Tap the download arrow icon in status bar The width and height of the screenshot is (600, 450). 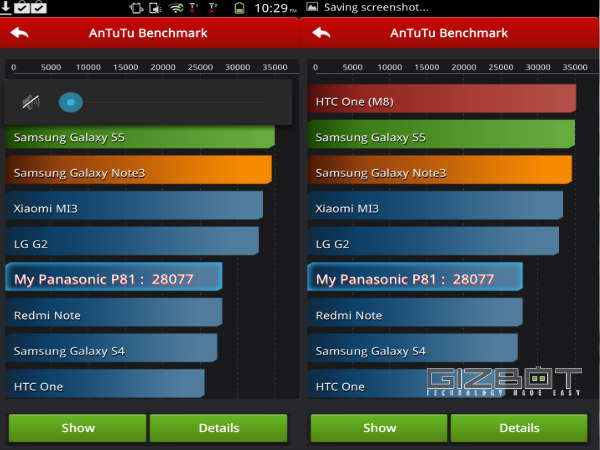(x=8, y=7)
